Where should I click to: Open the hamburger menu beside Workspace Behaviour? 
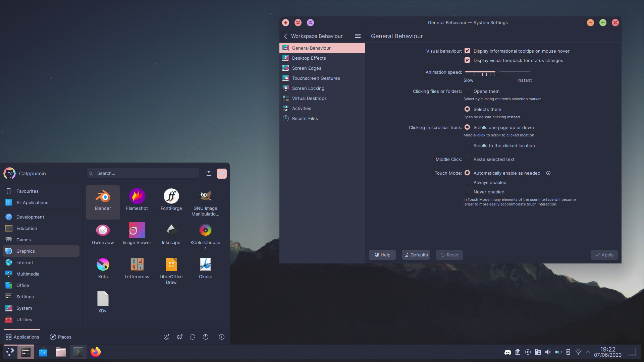coord(358,36)
